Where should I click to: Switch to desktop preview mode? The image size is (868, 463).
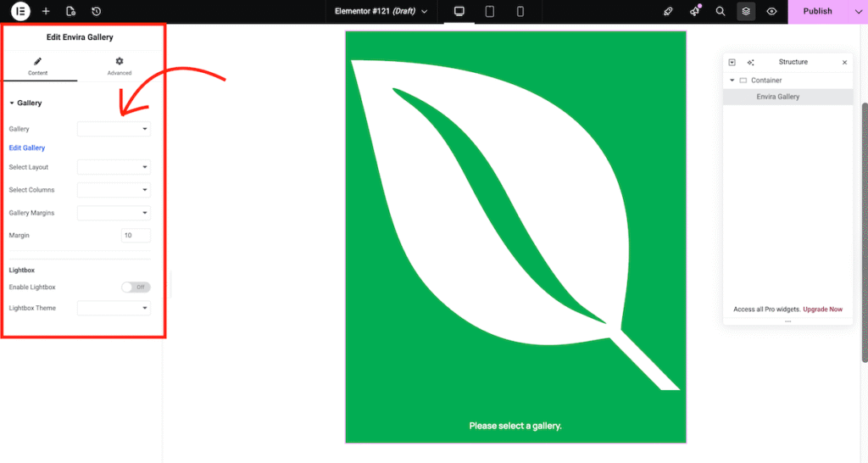click(x=459, y=11)
